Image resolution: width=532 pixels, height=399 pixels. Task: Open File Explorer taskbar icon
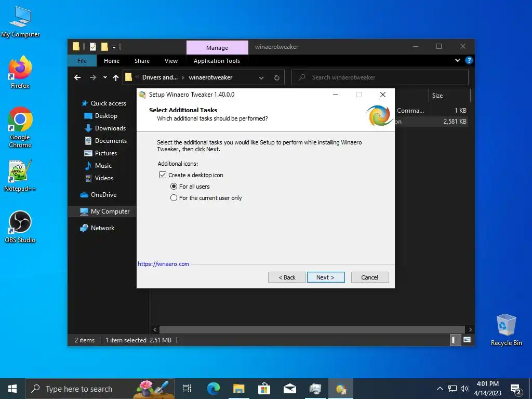[239, 389]
